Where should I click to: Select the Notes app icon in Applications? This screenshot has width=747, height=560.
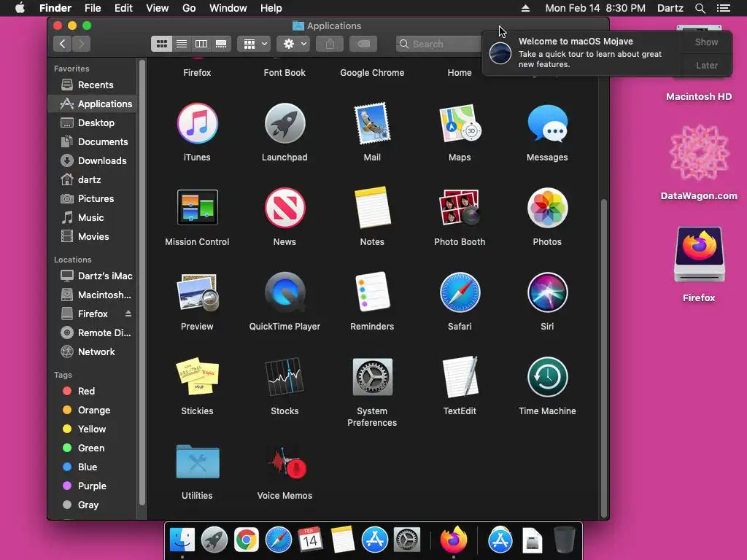tap(372, 208)
